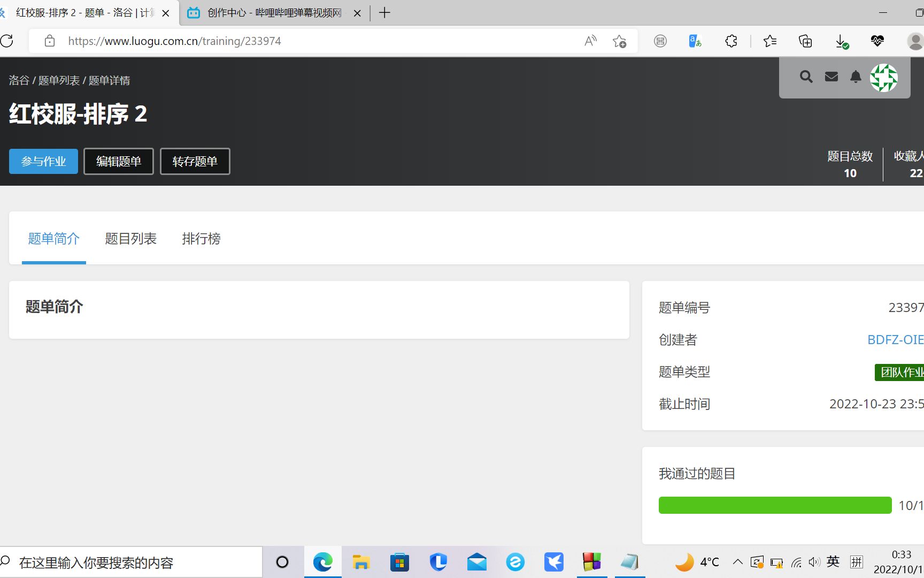Open Cortana circle on taskbar
The height and width of the screenshot is (578, 924).
(x=282, y=562)
